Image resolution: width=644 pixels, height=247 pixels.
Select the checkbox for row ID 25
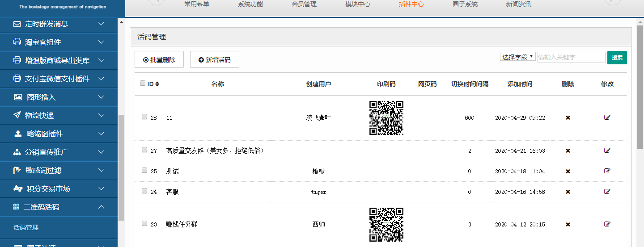click(144, 171)
